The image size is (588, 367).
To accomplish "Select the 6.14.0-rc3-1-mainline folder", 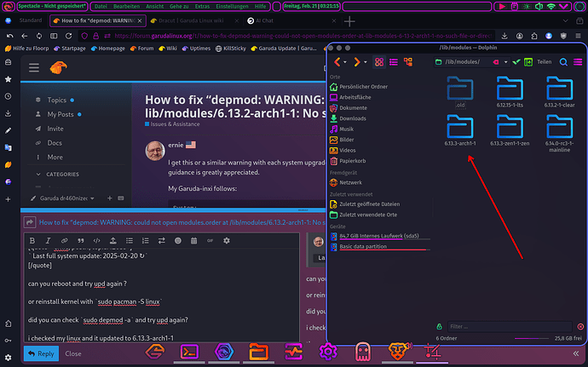I will [560, 134].
